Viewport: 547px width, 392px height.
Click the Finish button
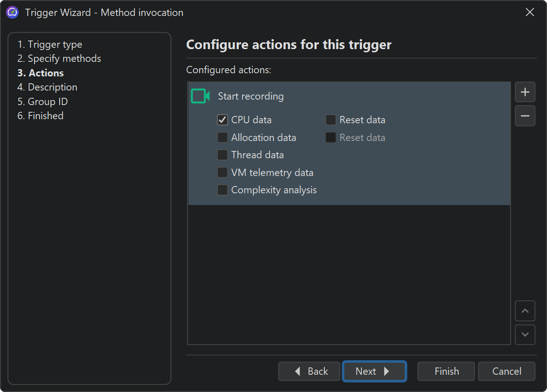(x=446, y=372)
